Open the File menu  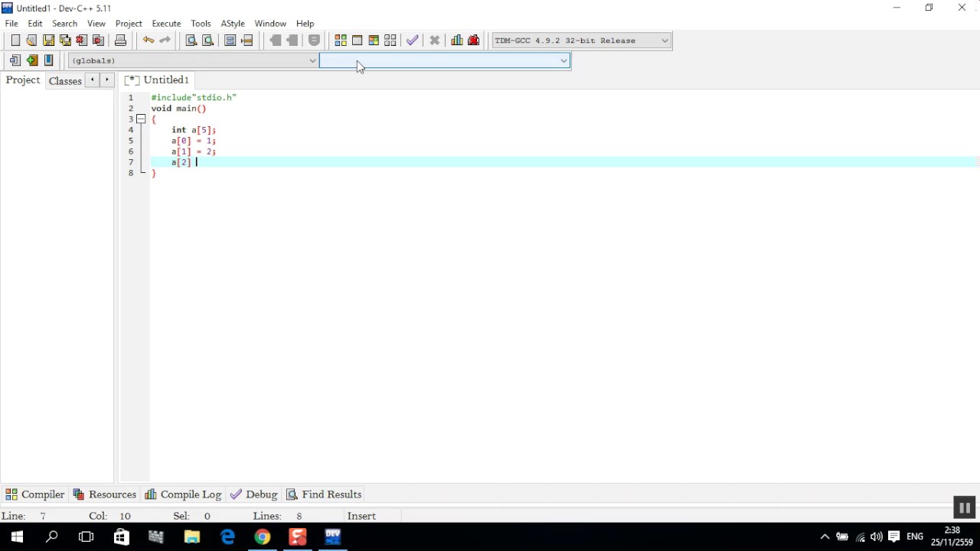[11, 24]
